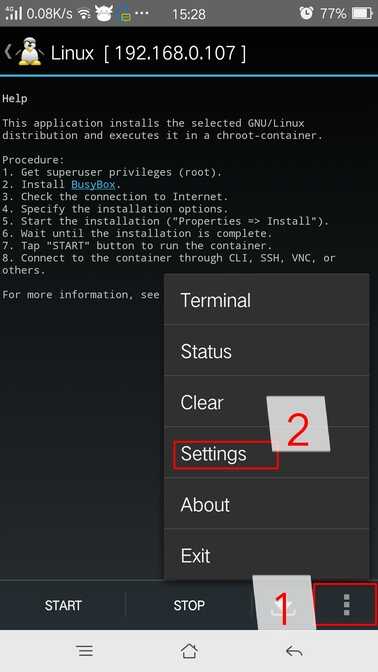Tap the Android back arrow
Viewport: 378px width, 672px height.
tap(294, 651)
